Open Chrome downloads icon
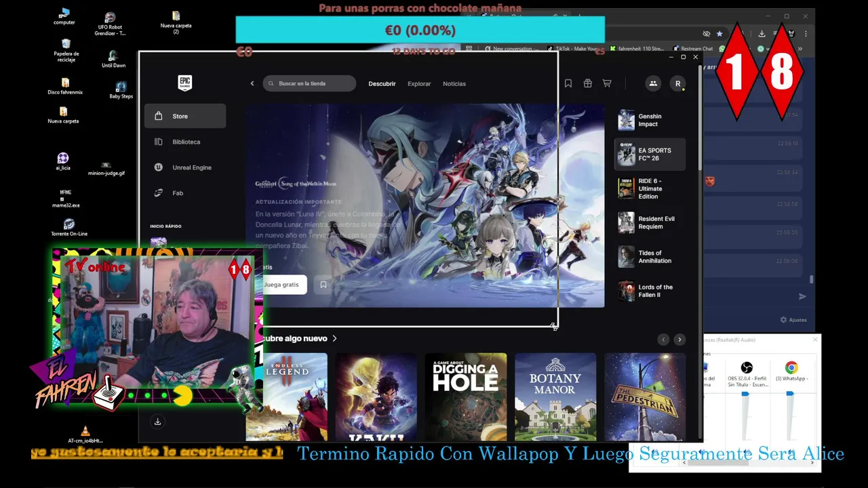The width and height of the screenshot is (868, 488). tap(762, 34)
